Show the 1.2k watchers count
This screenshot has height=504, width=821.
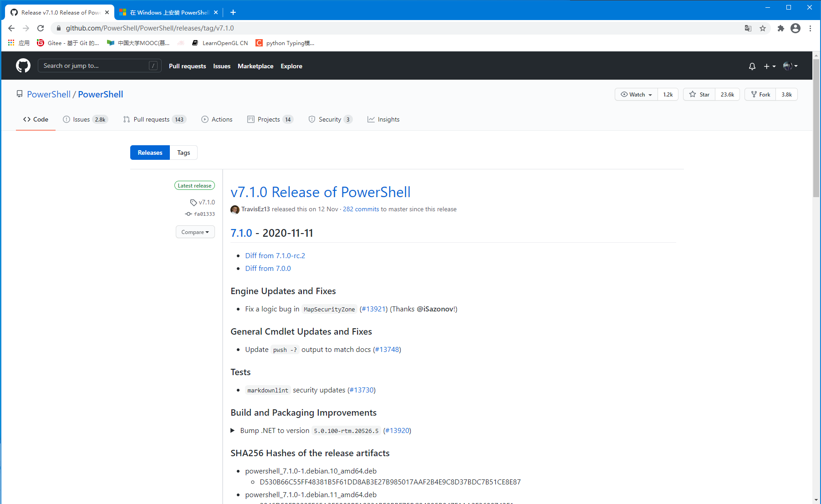pos(668,94)
